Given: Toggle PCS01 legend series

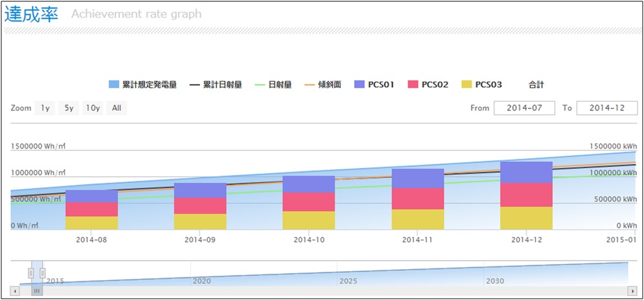Looking at the screenshot, I should (x=374, y=85).
